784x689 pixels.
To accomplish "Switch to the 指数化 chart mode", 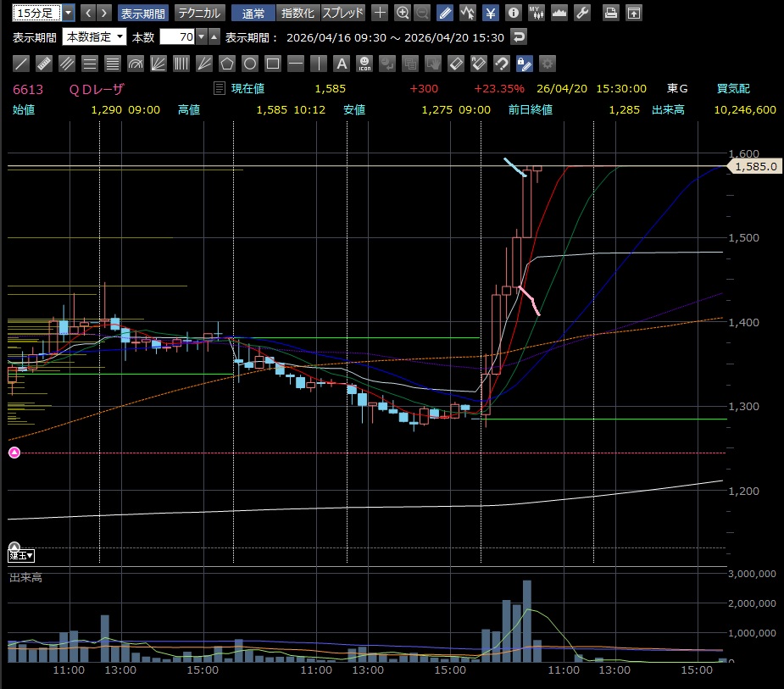I will [297, 13].
